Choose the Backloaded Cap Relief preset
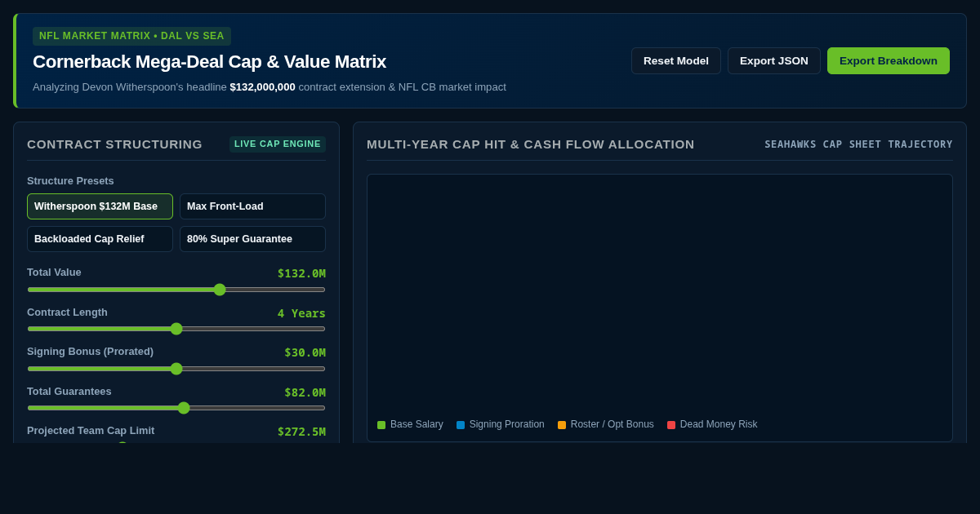 [100, 239]
